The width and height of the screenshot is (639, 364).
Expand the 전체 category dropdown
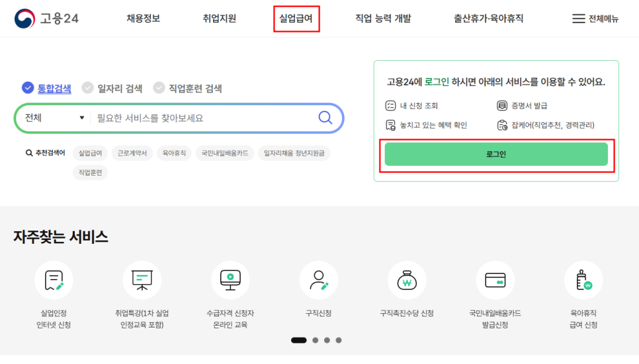tap(54, 118)
